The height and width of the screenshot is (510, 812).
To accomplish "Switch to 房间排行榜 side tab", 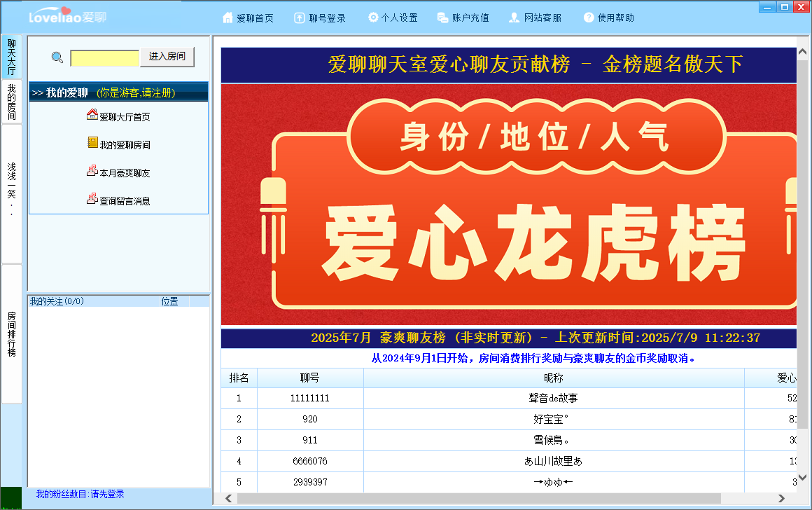I will click(11, 334).
